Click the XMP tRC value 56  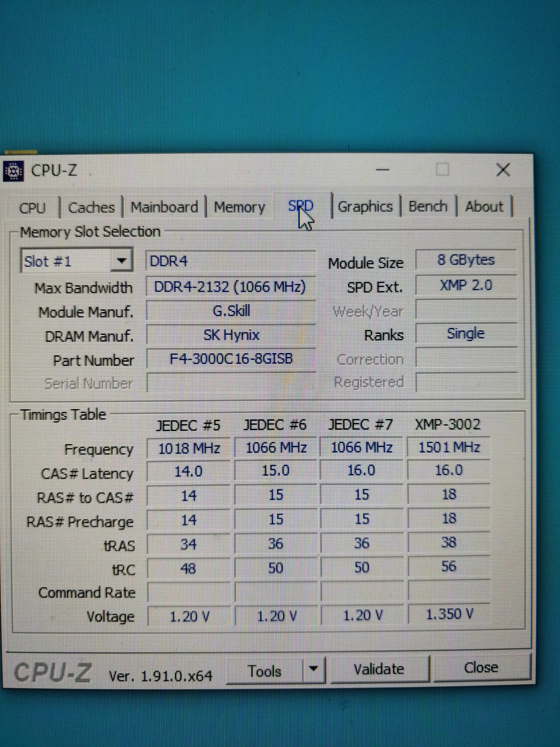click(449, 566)
